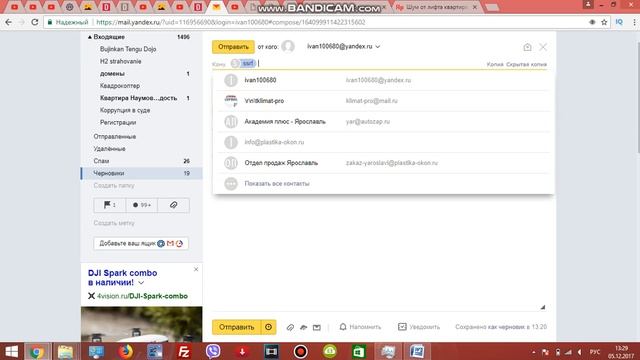Select the recipient chip in the Кому field
Screen dimensions: 640x360
[x=243, y=63]
